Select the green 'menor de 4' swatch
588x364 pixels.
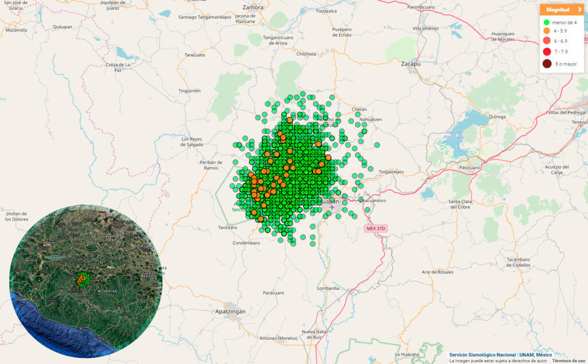pyautogui.click(x=547, y=22)
